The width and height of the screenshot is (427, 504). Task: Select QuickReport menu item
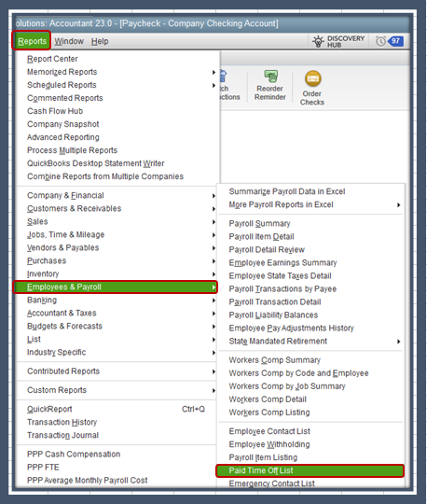[x=49, y=409]
